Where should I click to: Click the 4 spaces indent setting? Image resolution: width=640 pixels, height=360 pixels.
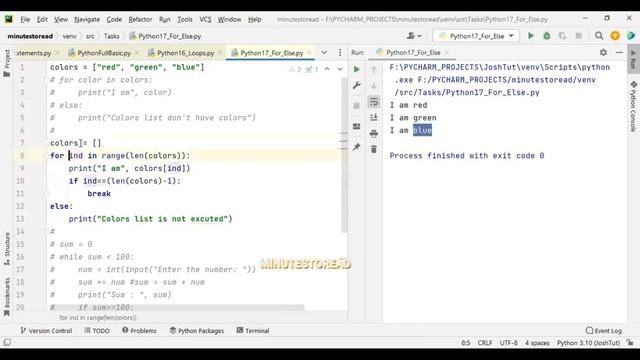537,342
